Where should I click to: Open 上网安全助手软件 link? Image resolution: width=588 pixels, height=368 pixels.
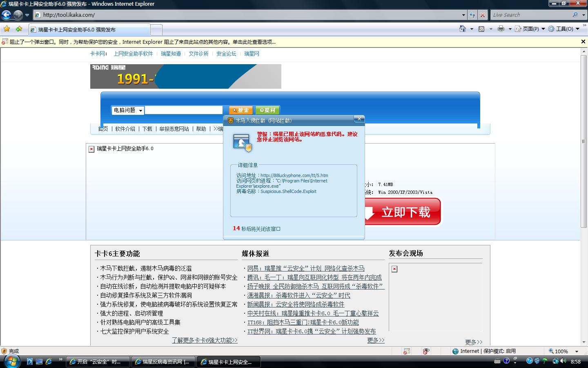coord(134,54)
